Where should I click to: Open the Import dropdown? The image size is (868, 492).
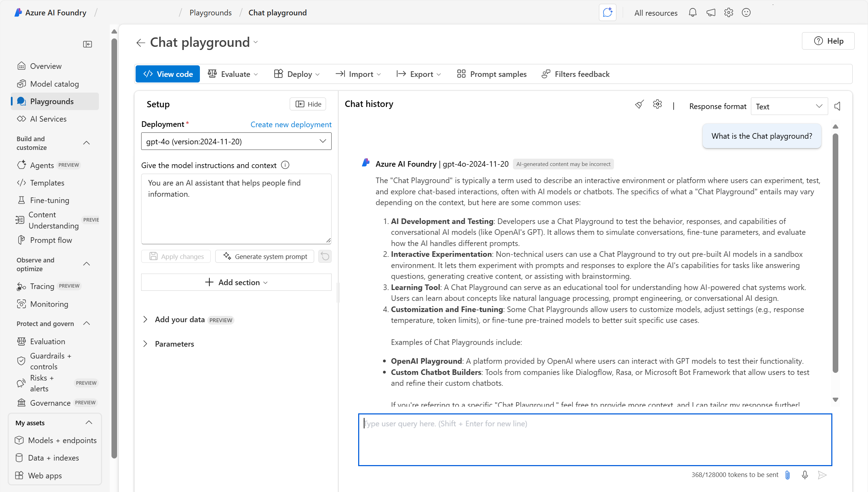tap(358, 74)
